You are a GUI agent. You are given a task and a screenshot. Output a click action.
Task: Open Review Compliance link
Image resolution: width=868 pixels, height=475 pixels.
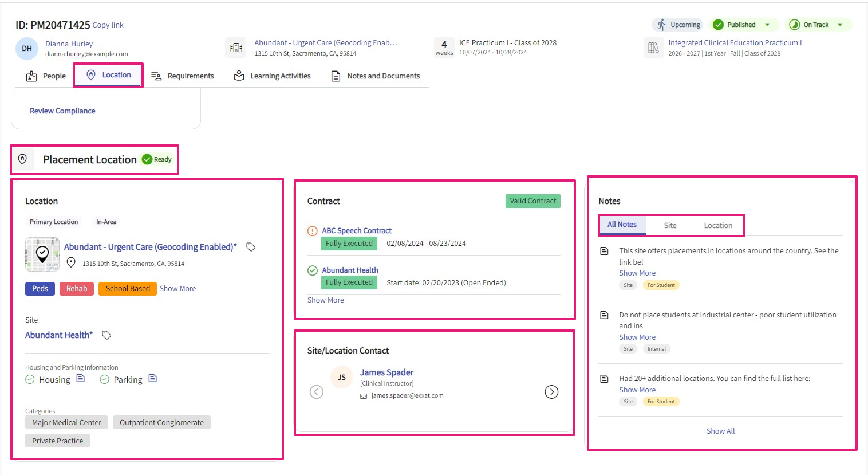click(62, 111)
